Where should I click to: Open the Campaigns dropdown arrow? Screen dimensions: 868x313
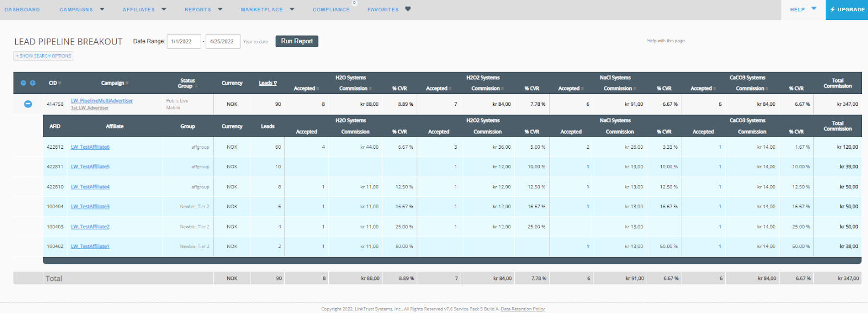click(102, 9)
